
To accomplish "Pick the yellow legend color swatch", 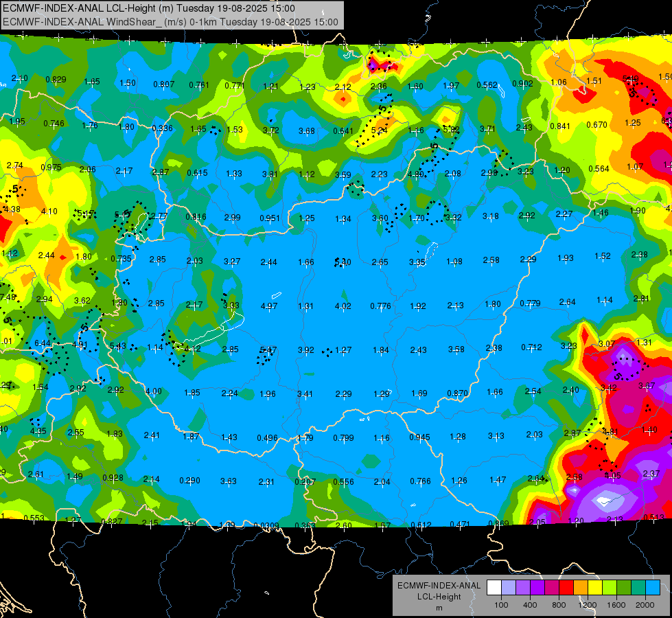I will coord(595,588).
